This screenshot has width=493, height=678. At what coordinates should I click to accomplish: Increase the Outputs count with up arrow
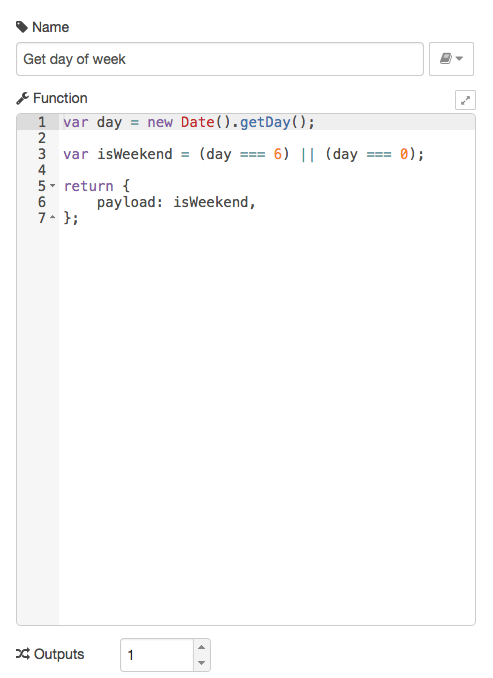click(202, 647)
